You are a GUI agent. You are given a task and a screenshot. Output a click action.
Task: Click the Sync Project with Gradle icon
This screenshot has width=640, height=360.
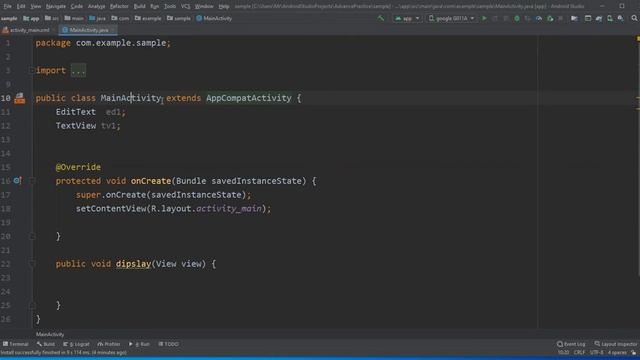[x=599, y=18]
